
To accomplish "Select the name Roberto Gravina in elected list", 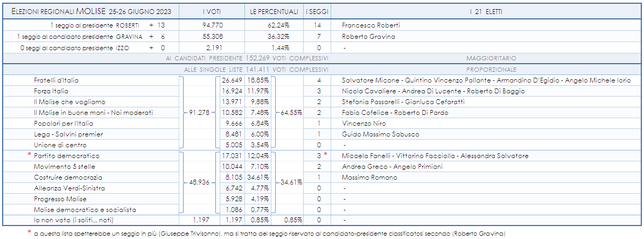I will [x=368, y=37].
